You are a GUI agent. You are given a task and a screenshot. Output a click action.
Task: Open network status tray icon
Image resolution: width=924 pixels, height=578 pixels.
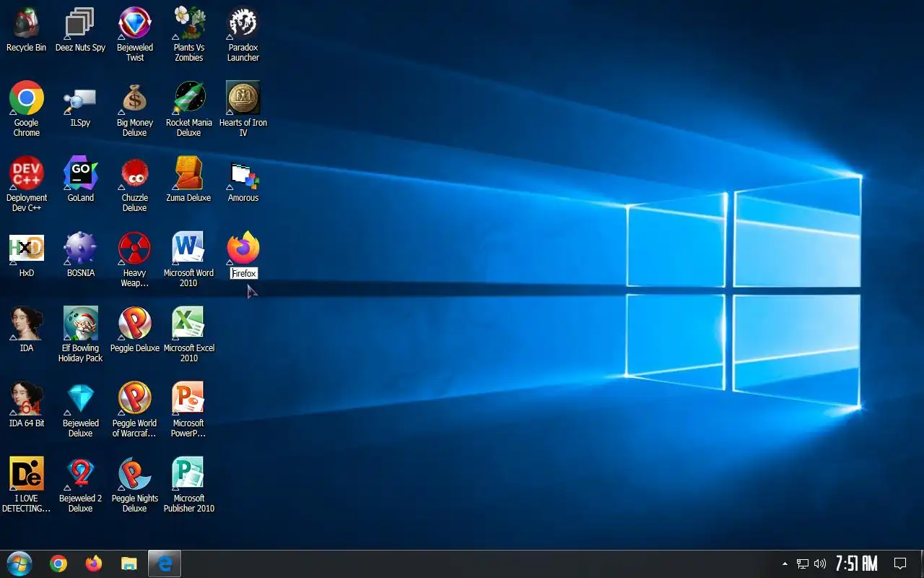click(x=802, y=564)
